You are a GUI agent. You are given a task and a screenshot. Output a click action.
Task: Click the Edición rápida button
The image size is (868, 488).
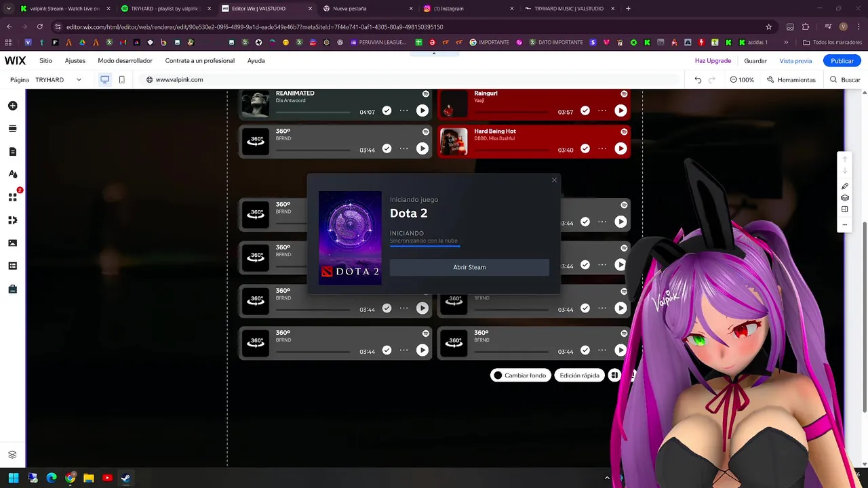pyautogui.click(x=580, y=375)
